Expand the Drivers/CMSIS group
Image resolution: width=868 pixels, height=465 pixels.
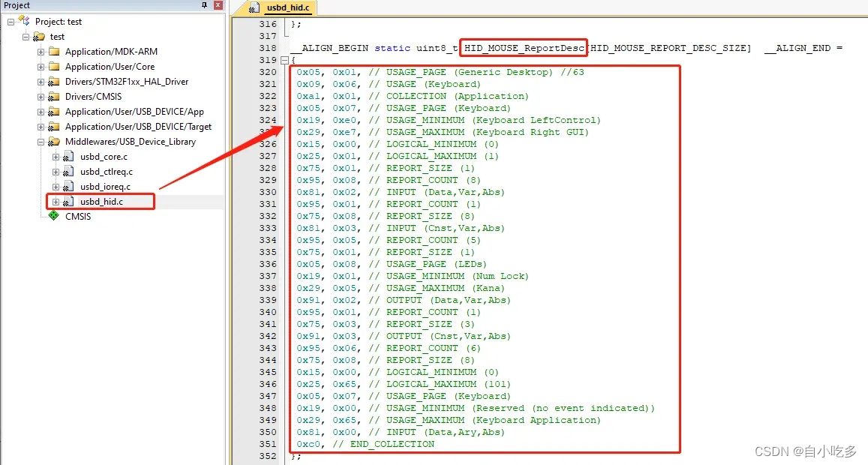pos(41,96)
